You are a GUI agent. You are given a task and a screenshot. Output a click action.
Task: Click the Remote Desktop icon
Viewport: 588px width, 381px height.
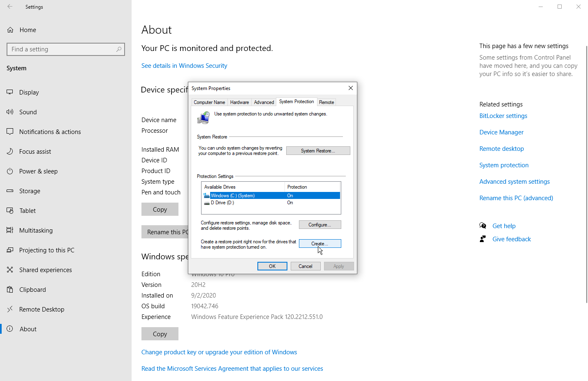coord(10,309)
